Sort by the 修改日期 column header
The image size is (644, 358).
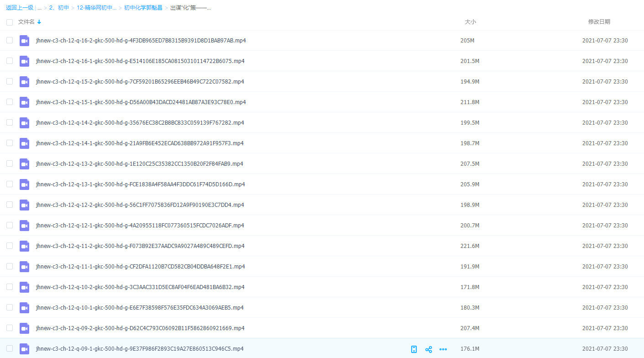(x=599, y=22)
